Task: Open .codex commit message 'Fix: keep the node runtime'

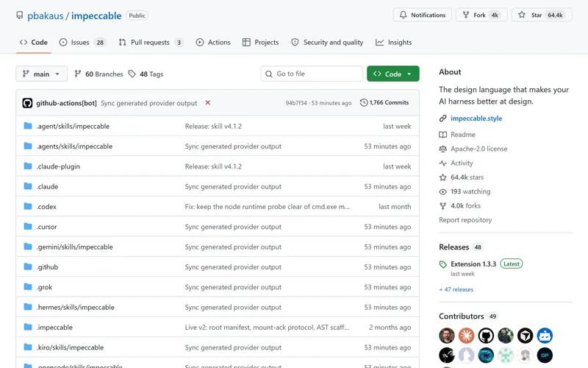Action: click(267, 207)
